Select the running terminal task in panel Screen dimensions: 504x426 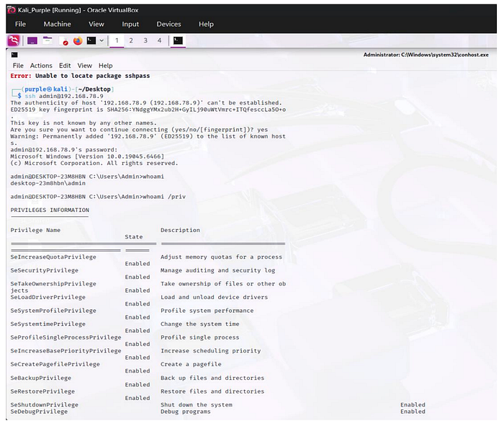click(178, 40)
